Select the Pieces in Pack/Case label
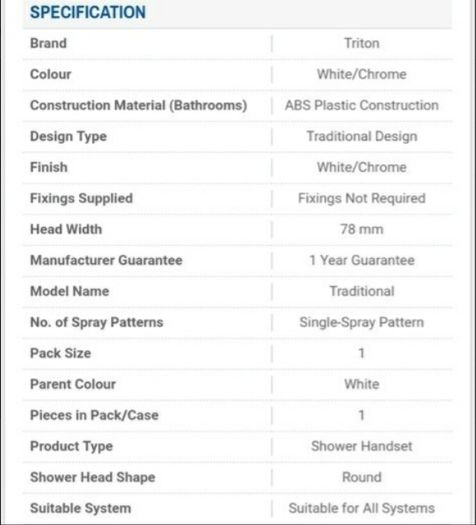 [94, 415]
